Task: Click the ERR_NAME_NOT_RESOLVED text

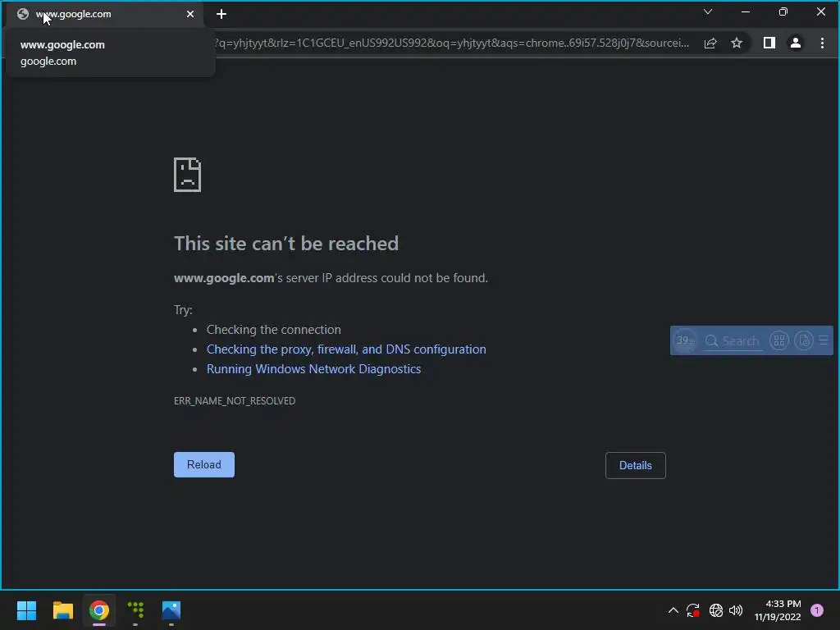Action: 235,400
